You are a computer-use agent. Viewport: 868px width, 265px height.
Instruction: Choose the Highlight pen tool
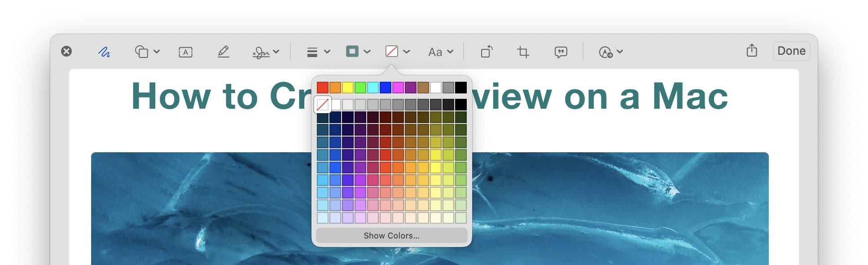point(223,52)
